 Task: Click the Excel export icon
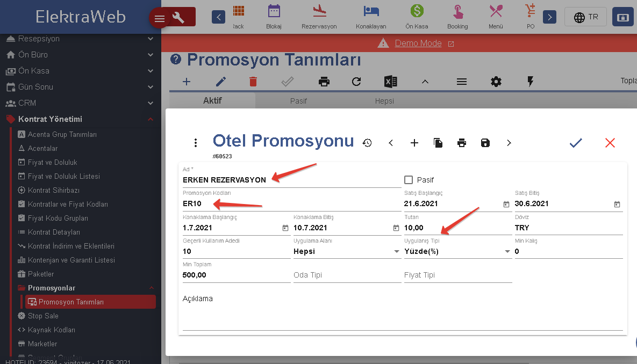(391, 82)
